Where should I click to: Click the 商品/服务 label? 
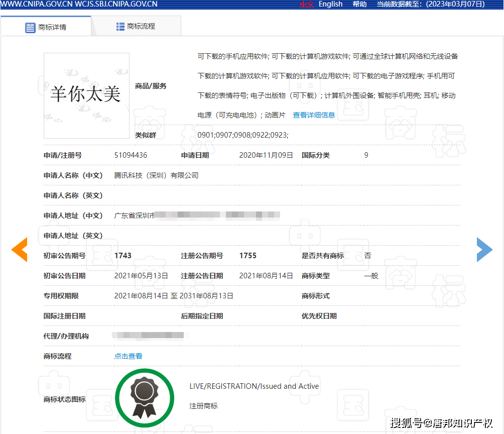click(151, 86)
